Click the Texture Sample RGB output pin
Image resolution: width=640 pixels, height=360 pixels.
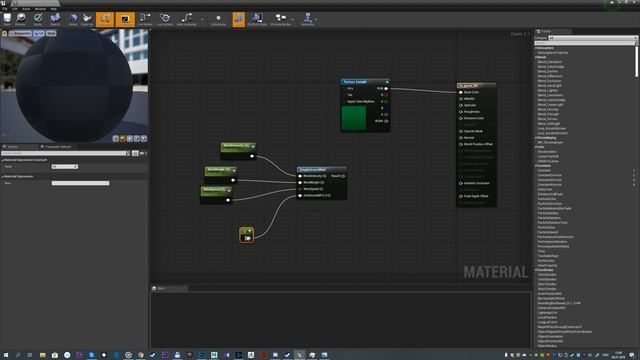click(x=386, y=89)
